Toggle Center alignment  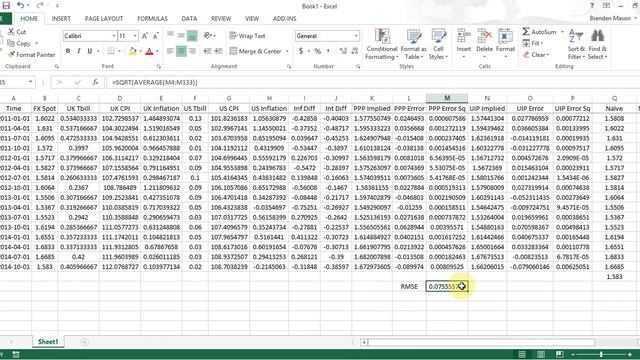point(181,51)
